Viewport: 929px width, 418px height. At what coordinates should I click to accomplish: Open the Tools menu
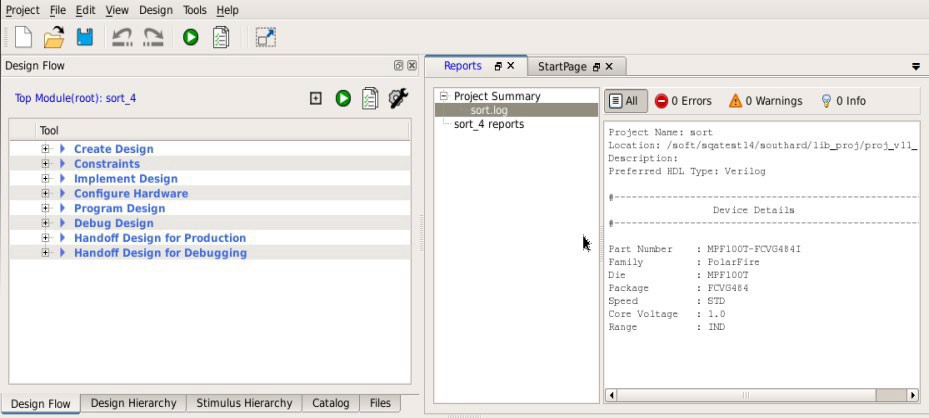pyautogui.click(x=194, y=10)
